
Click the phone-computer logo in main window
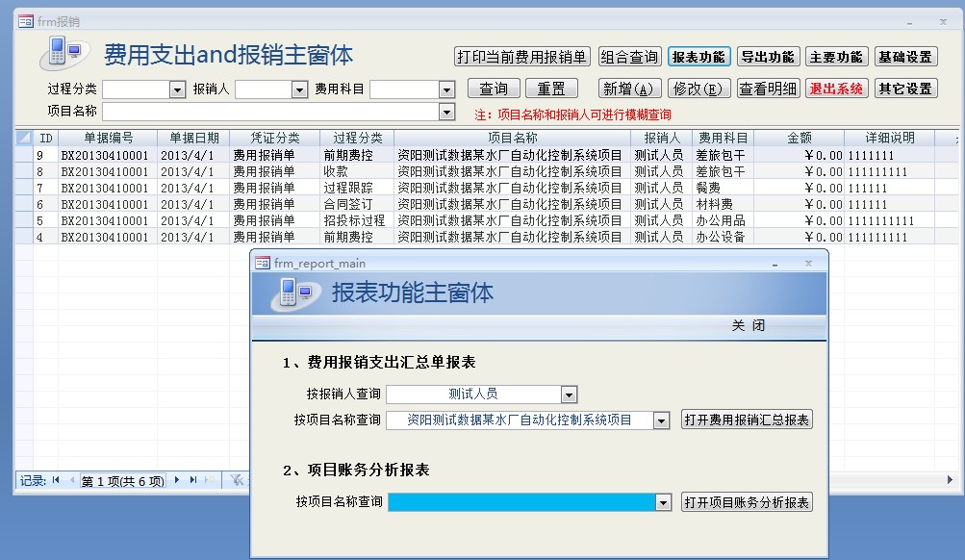pos(63,54)
